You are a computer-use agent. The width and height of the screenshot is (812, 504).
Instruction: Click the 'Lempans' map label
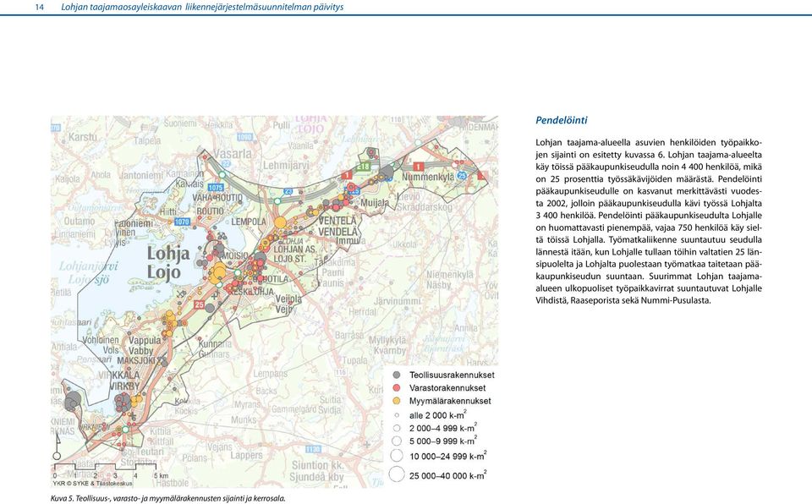pos(271,373)
